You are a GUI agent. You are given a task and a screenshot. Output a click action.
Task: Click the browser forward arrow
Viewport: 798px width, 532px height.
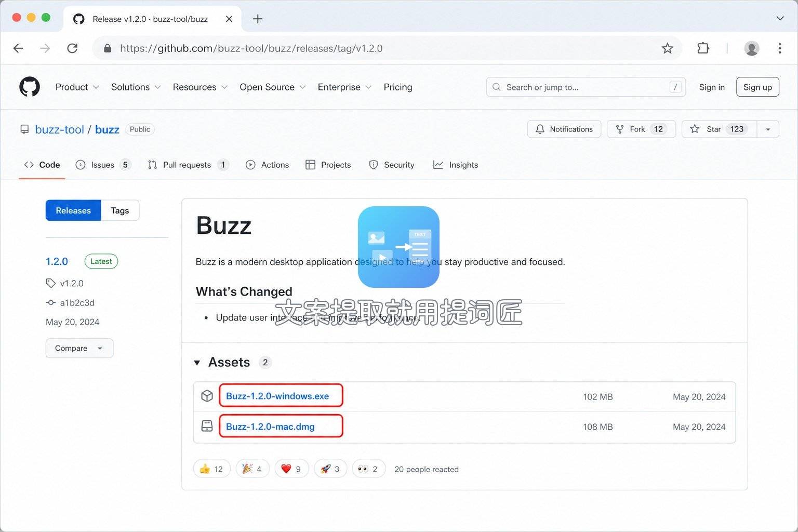pyautogui.click(x=45, y=48)
